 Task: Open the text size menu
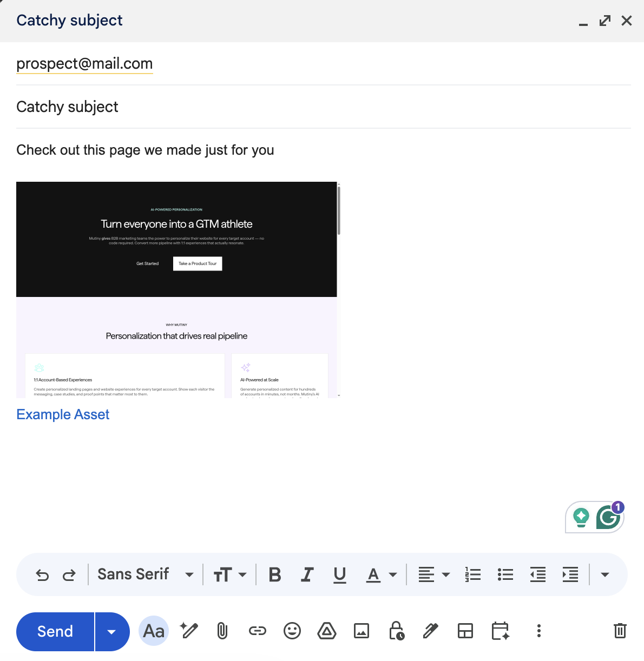[x=230, y=574]
